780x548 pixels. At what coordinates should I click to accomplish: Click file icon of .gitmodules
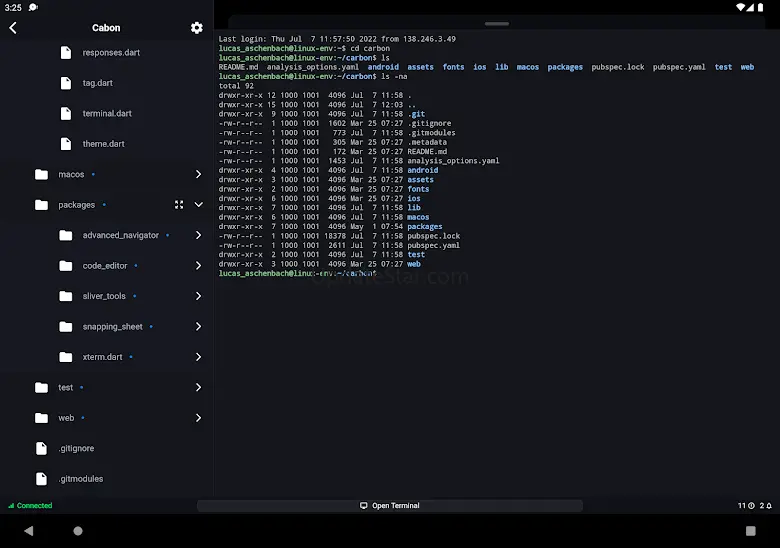pyautogui.click(x=41, y=479)
